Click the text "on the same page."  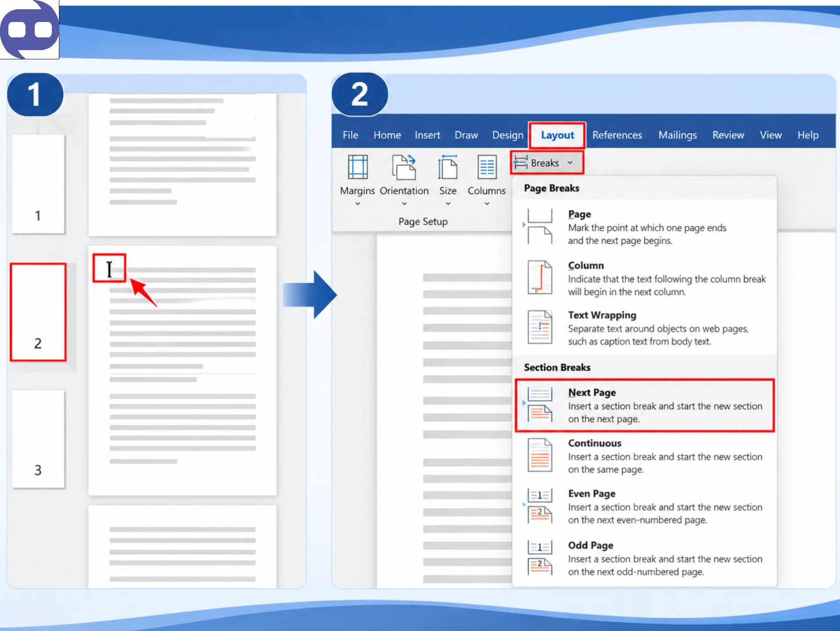(x=606, y=470)
